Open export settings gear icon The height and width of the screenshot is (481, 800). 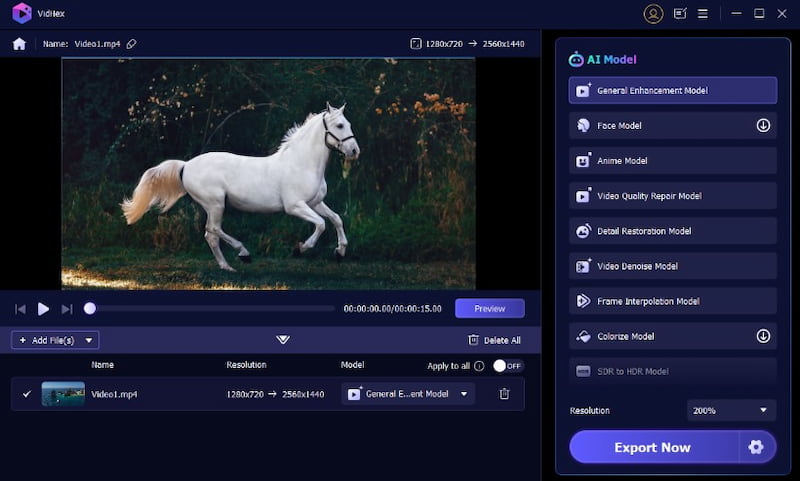pyautogui.click(x=756, y=447)
